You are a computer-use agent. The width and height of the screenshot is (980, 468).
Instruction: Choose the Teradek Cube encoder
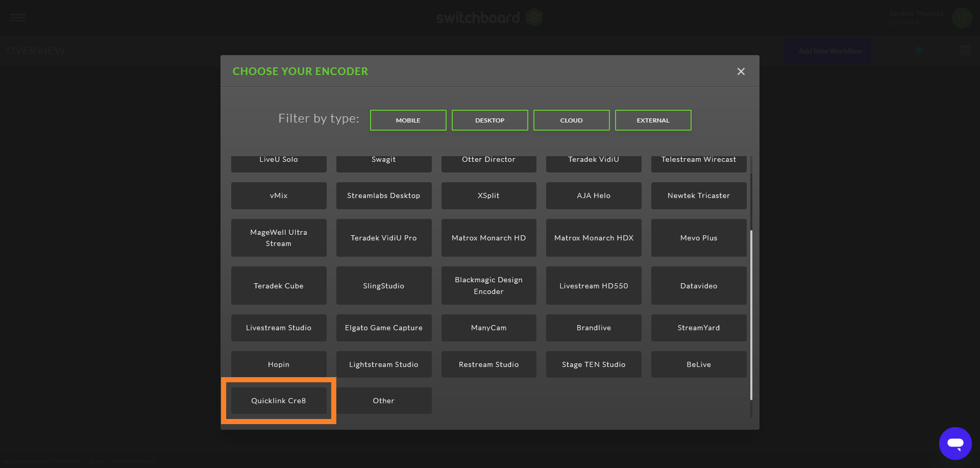click(x=279, y=286)
